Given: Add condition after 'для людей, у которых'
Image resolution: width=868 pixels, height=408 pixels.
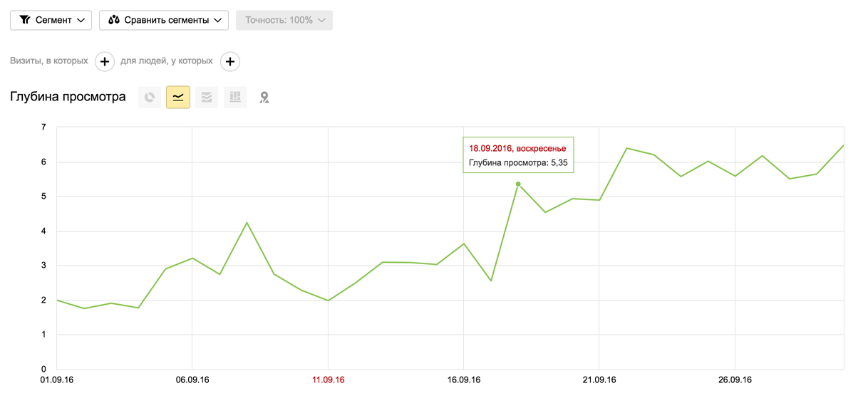Looking at the screenshot, I should (x=230, y=62).
